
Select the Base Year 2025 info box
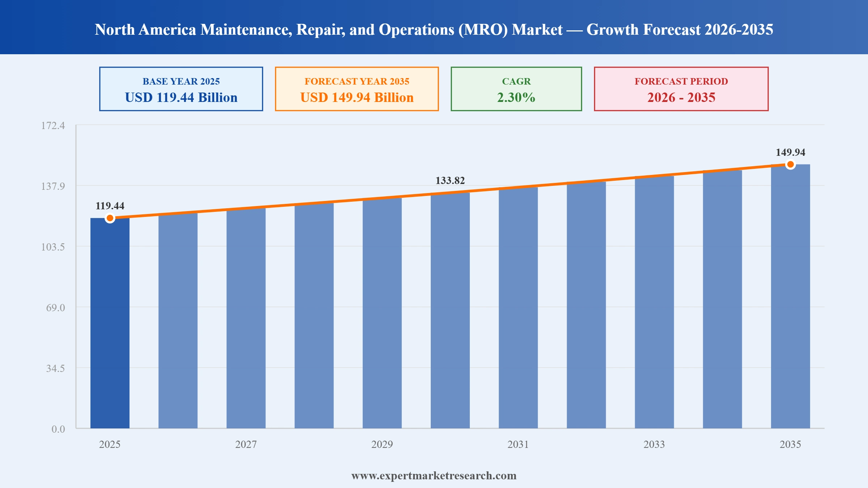click(x=181, y=89)
